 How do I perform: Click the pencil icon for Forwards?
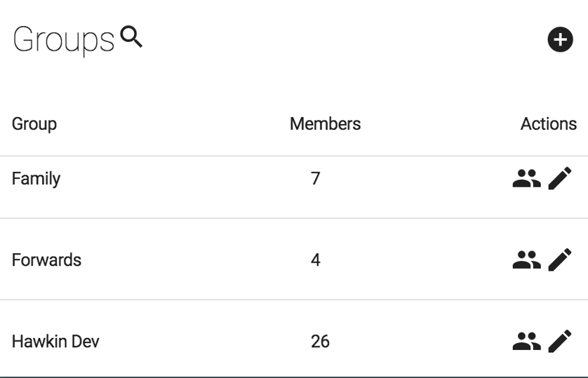pyautogui.click(x=559, y=260)
